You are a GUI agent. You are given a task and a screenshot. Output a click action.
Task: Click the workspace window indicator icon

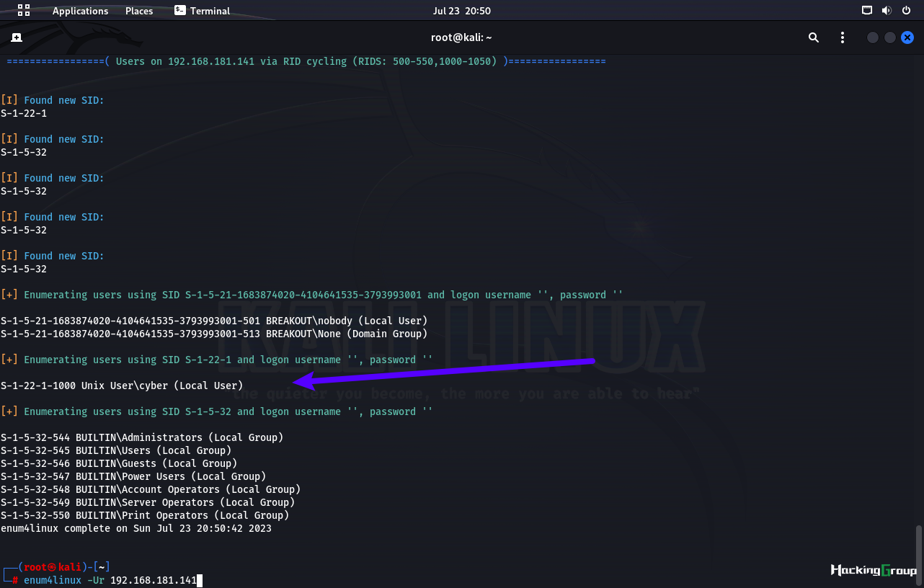click(867, 10)
